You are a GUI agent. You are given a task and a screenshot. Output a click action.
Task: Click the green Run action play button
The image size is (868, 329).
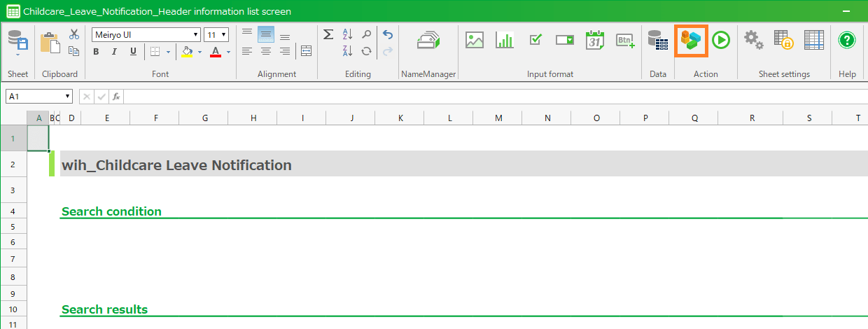click(x=721, y=41)
